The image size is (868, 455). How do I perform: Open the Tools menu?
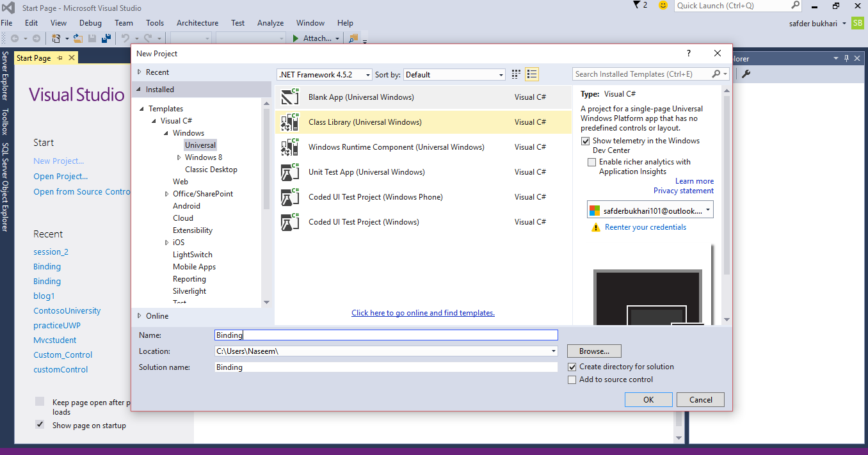coord(155,23)
